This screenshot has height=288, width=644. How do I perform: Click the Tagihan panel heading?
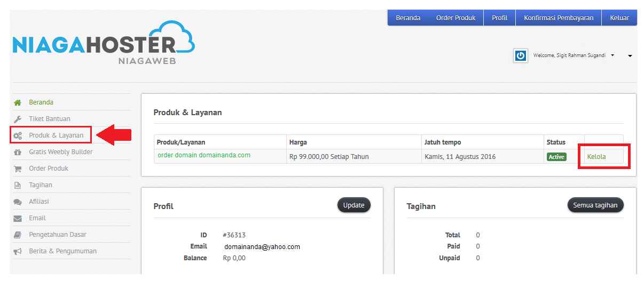pyautogui.click(x=421, y=206)
